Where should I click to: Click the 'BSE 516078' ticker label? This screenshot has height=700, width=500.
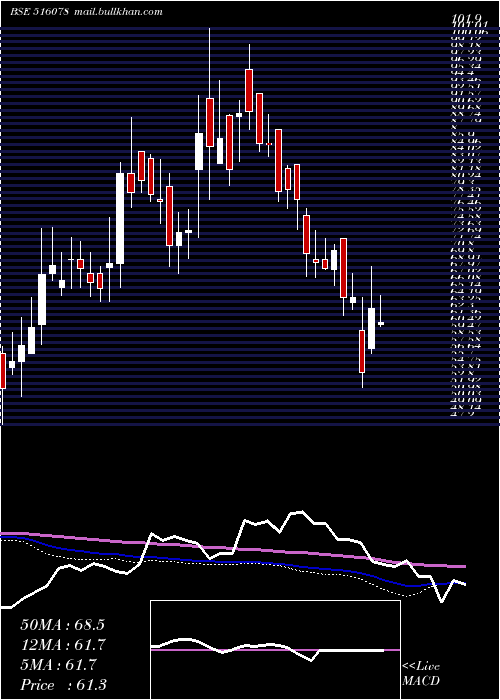click(39, 12)
